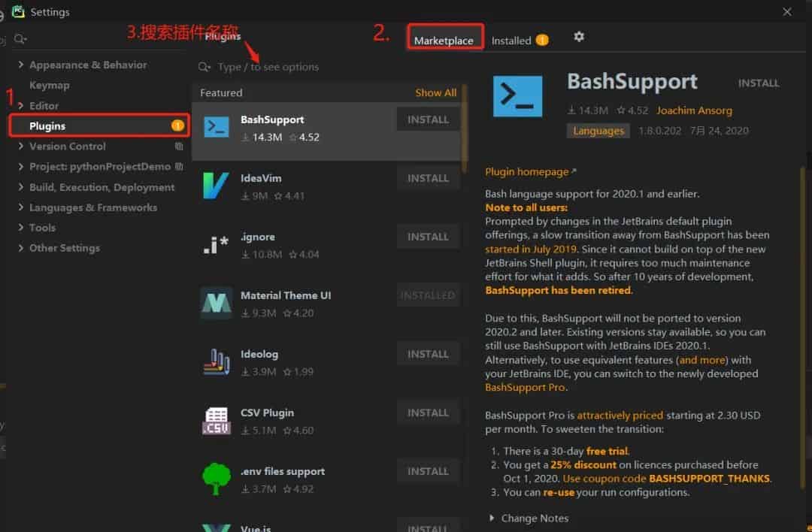Open the plugins gear settings menu
Image resolution: width=812 pixels, height=532 pixels.
(x=578, y=37)
